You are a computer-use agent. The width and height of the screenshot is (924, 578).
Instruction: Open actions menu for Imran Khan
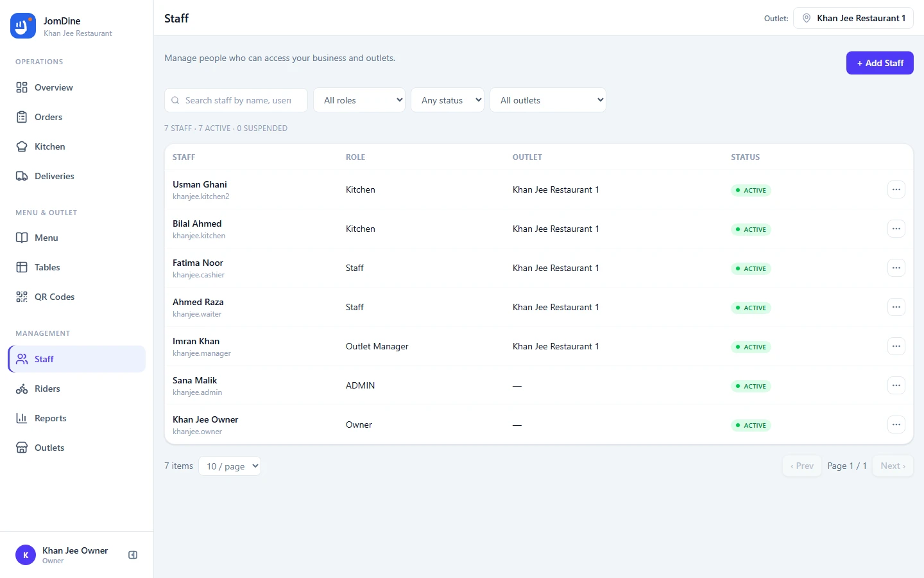coord(896,346)
